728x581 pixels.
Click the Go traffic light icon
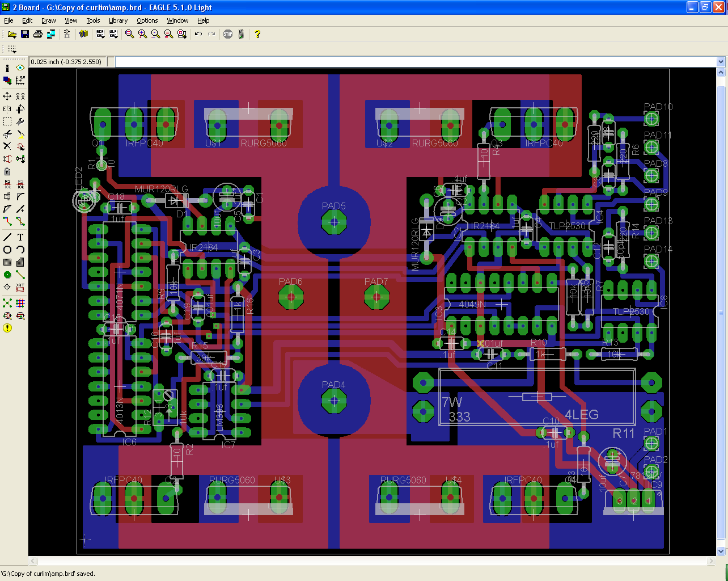[x=241, y=34]
